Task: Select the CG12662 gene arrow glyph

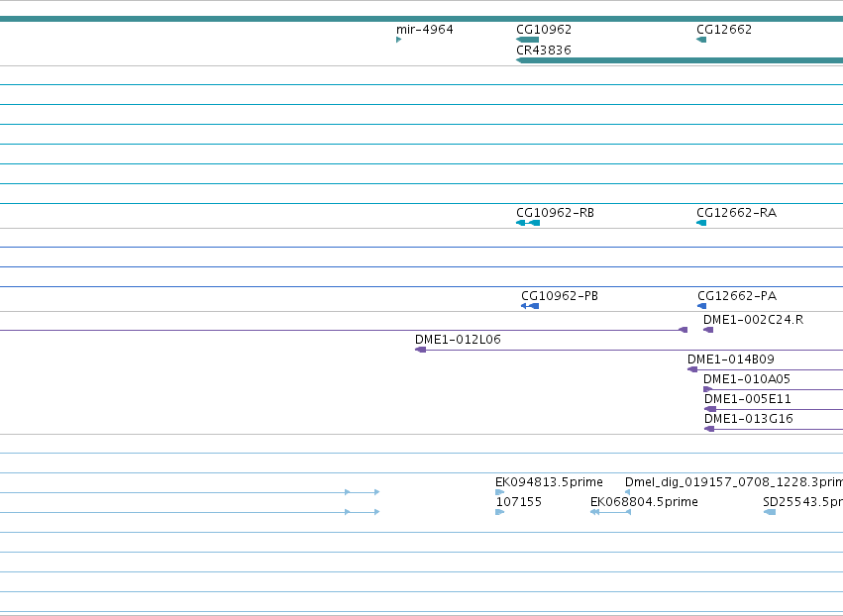Action: coord(701,40)
